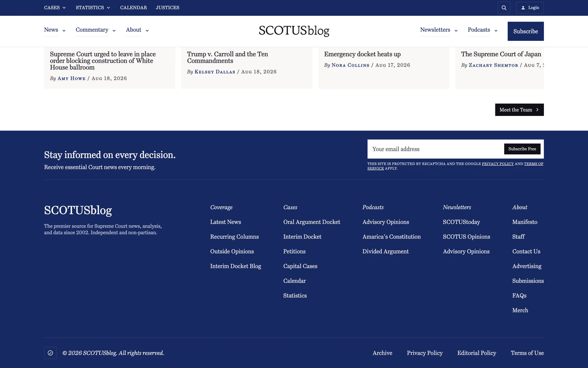The image size is (588, 368).
Task: View author Kelsey Dallas's page
Action: point(215,72)
